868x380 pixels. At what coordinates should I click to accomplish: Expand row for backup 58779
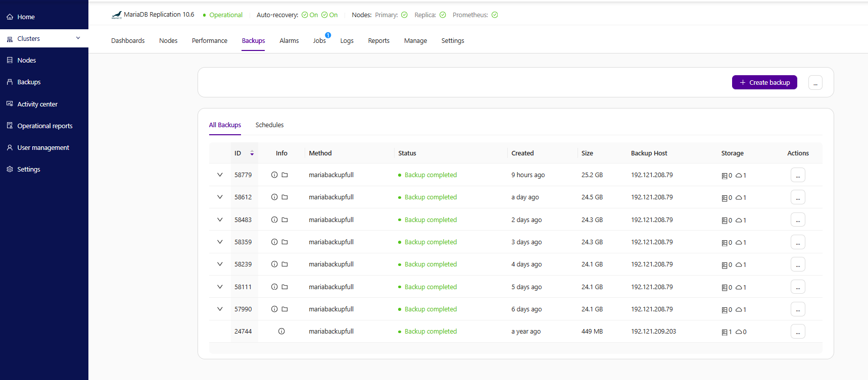(220, 175)
